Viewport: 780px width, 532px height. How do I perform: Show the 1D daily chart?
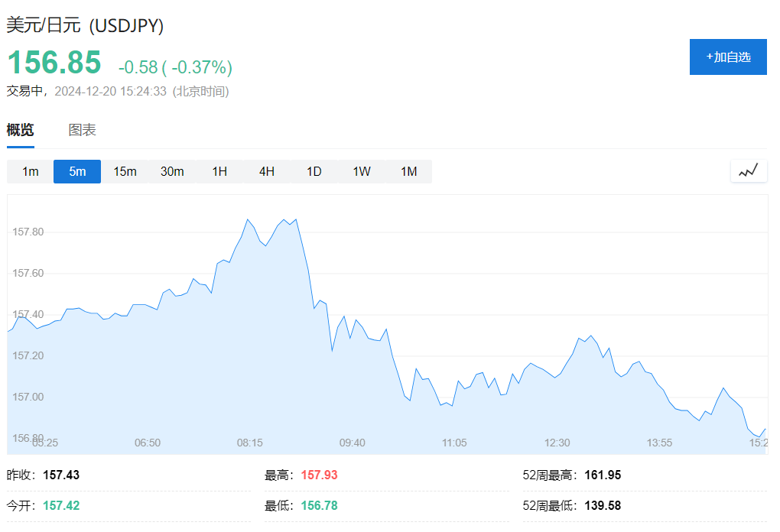click(x=314, y=171)
